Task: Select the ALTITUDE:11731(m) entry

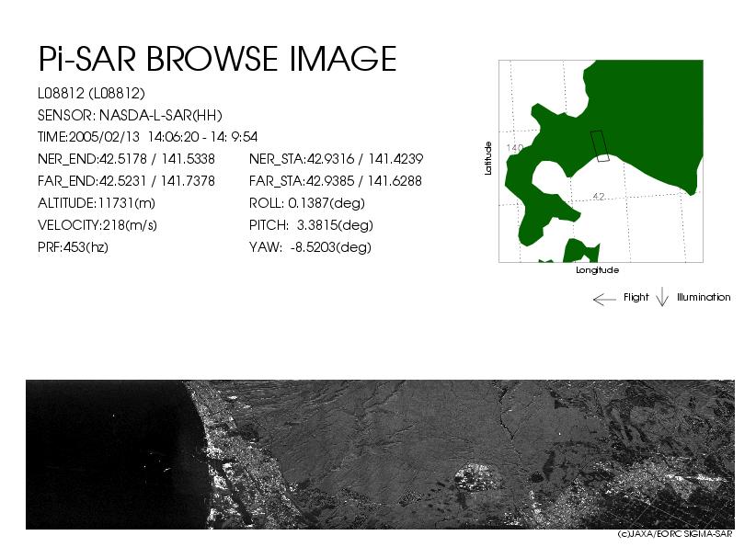Action: point(97,203)
